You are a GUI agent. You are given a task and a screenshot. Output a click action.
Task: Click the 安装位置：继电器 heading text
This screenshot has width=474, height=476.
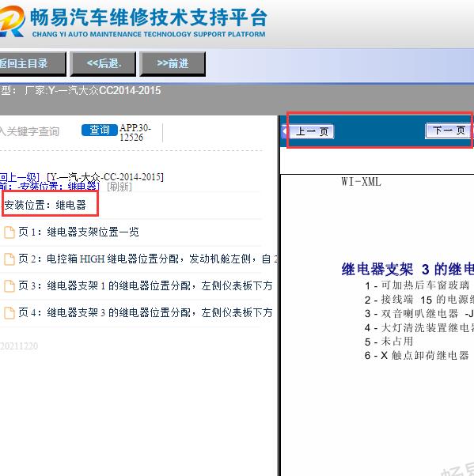pyautogui.click(x=45, y=205)
